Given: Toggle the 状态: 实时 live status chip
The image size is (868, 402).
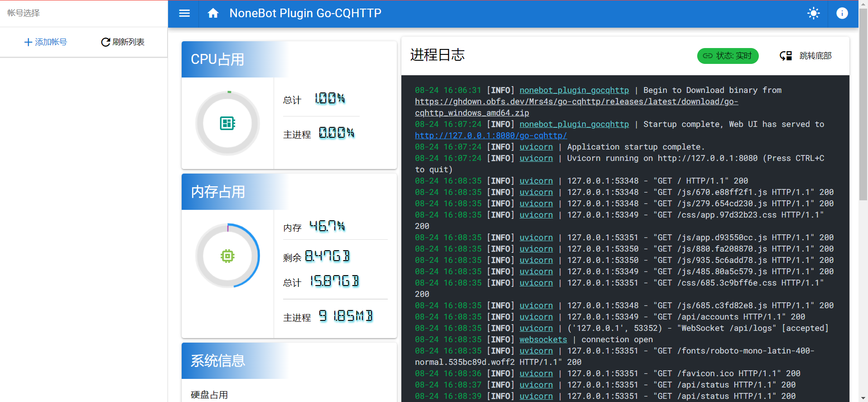Looking at the screenshot, I should [728, 56].
